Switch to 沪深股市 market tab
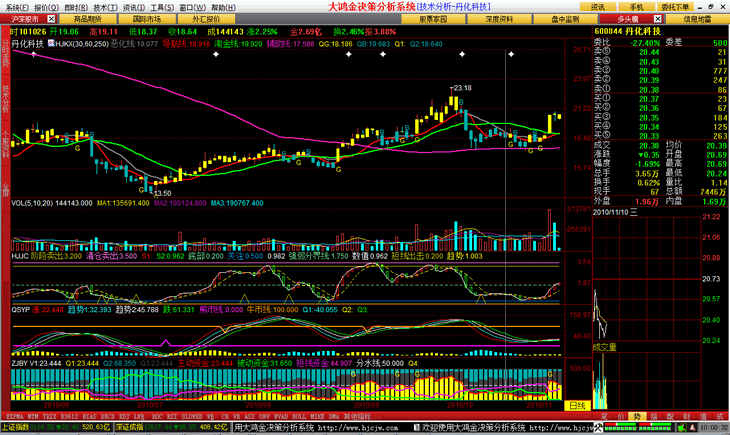The height and width of the screenshot is (435, 730). tap(27, 19)
